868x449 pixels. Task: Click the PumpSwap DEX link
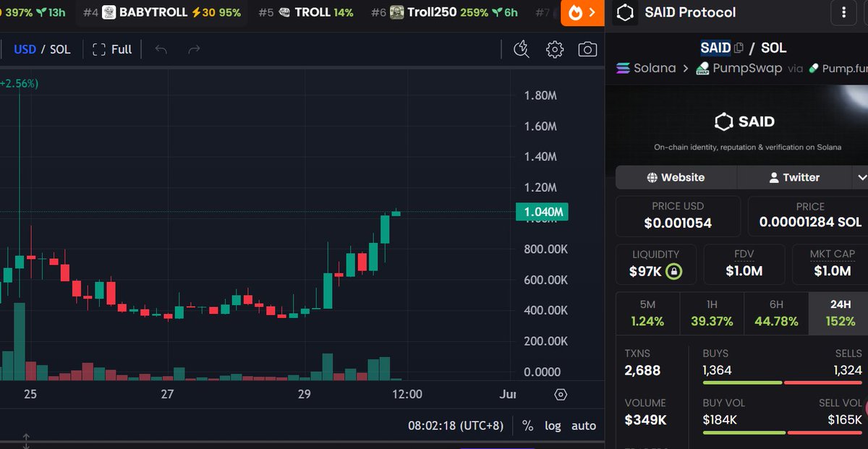739,69
